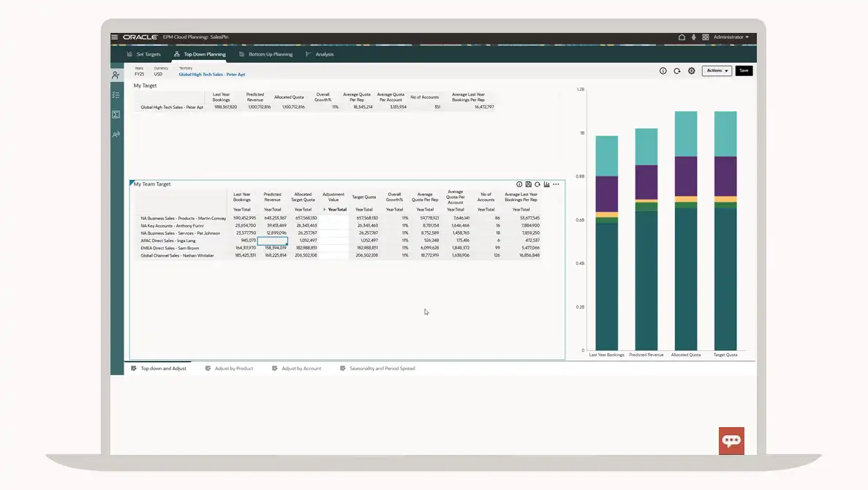This screenshot has width=868, height=490.
Task: Click the gear settings icon beside Actions
Action: 691,71
